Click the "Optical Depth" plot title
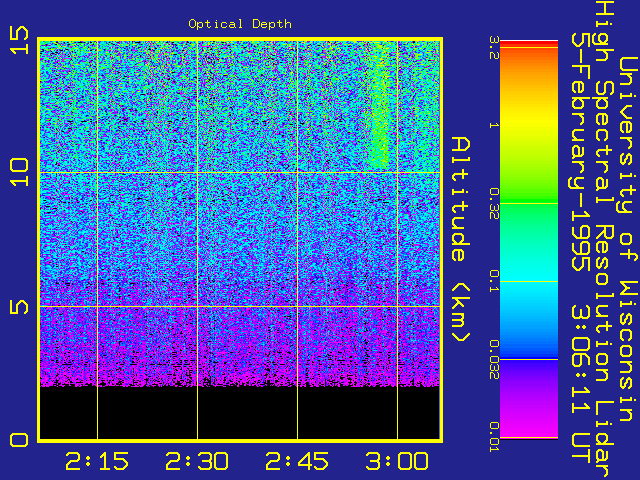 (240, 24)
